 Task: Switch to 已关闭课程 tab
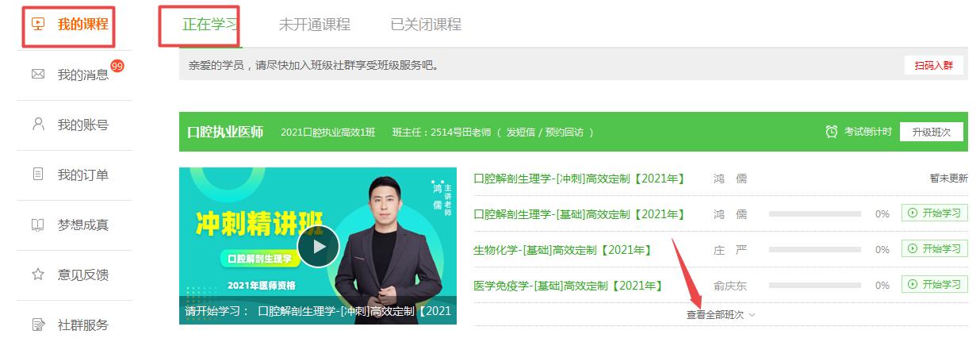point(426,25)
